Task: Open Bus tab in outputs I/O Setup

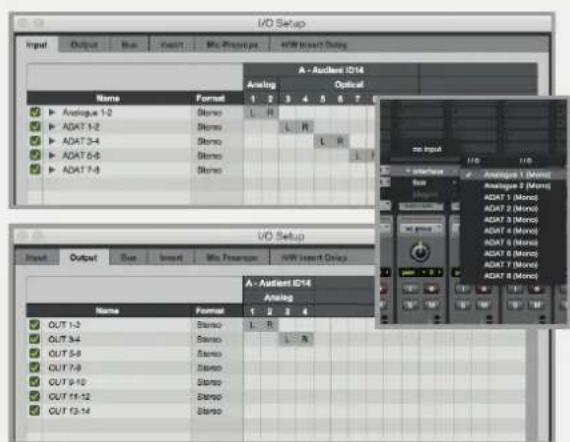Action: tap(128, 258)
